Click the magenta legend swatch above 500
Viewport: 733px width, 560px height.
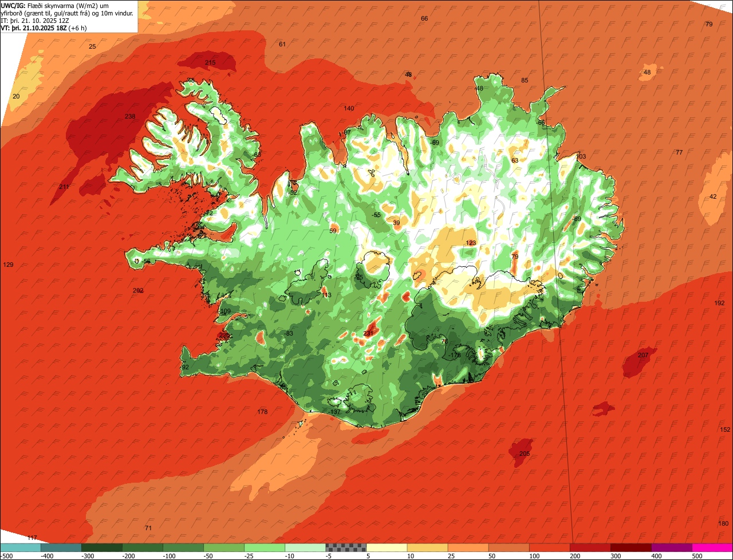click(x=712, y=547)
